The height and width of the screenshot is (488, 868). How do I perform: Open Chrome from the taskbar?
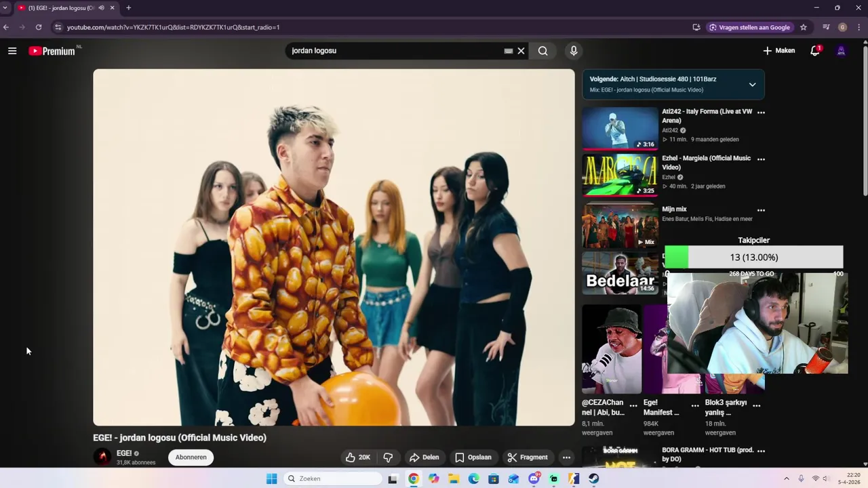point(414,479)
